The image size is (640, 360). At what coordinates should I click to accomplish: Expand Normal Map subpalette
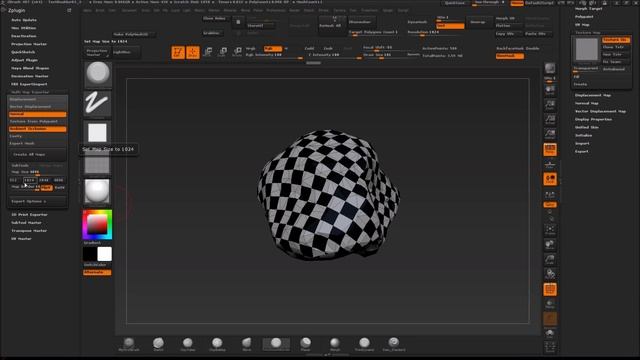point(587,103)
